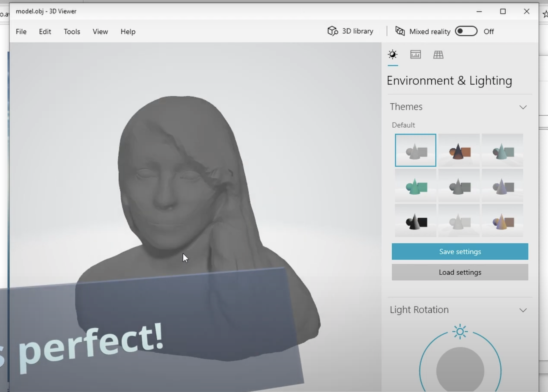
Task: Select the orange-brown theme thumbnail
Action: pos(459,150)
